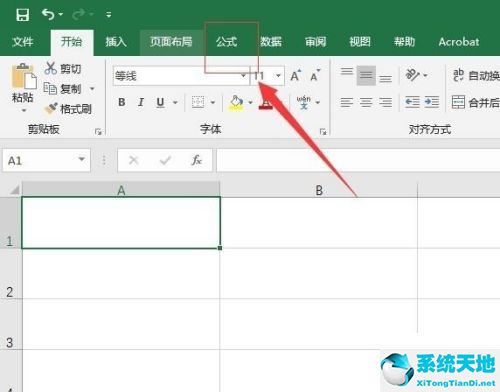
Task: Expand the font size dropdown arrow
Action: [278, 76]
